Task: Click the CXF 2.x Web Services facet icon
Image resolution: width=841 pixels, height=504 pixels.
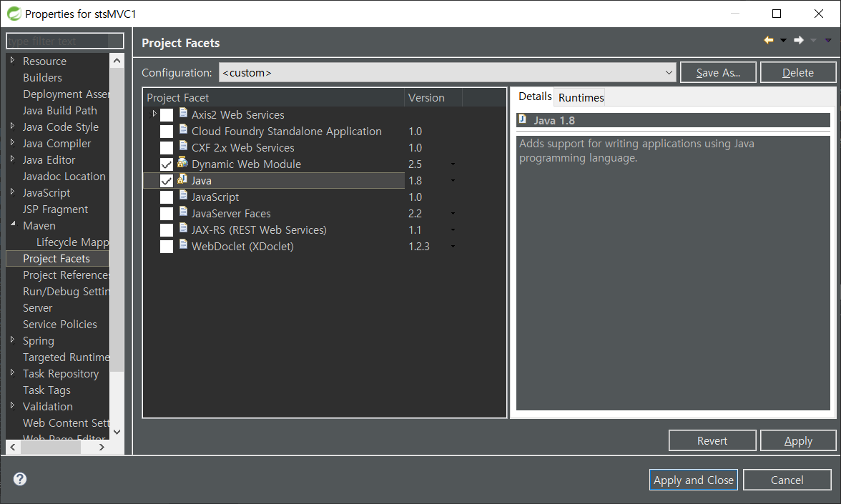Action: click(183, 147)
